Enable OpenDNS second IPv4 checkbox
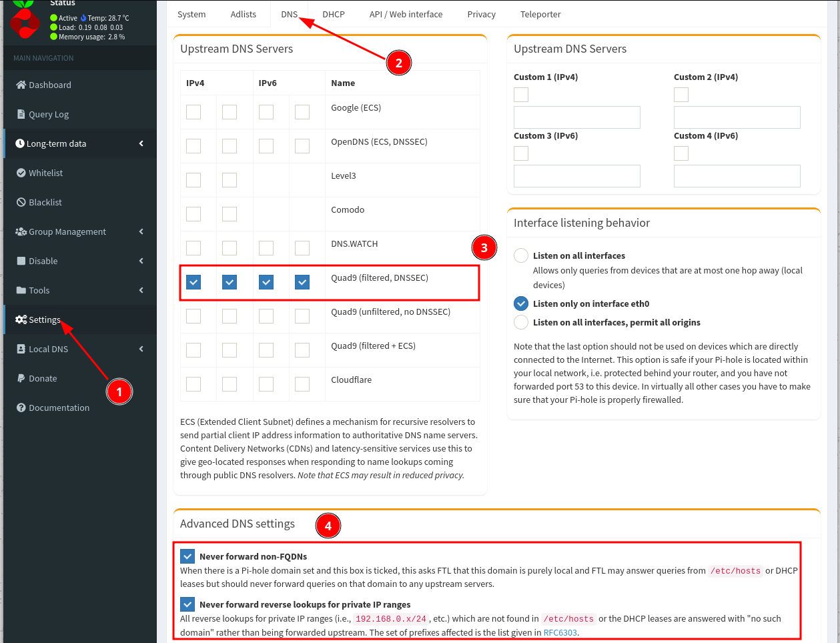 pos(230,145)
